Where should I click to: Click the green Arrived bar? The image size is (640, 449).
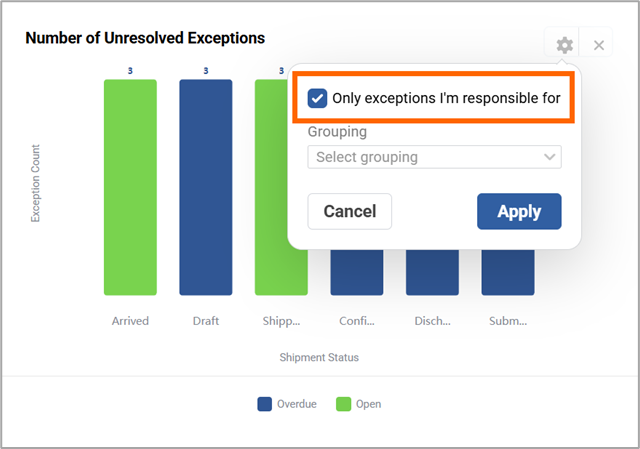tap(130, 187)
